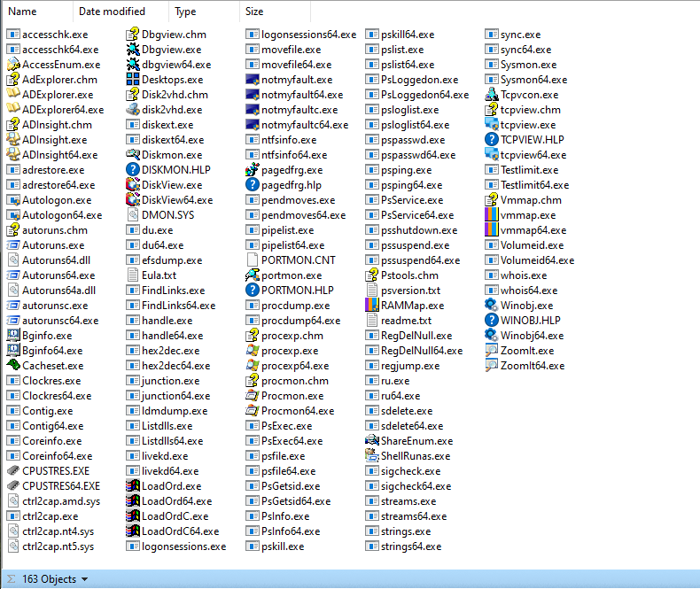
Task: Select the file whois.exe
Action: coord(516,275)
